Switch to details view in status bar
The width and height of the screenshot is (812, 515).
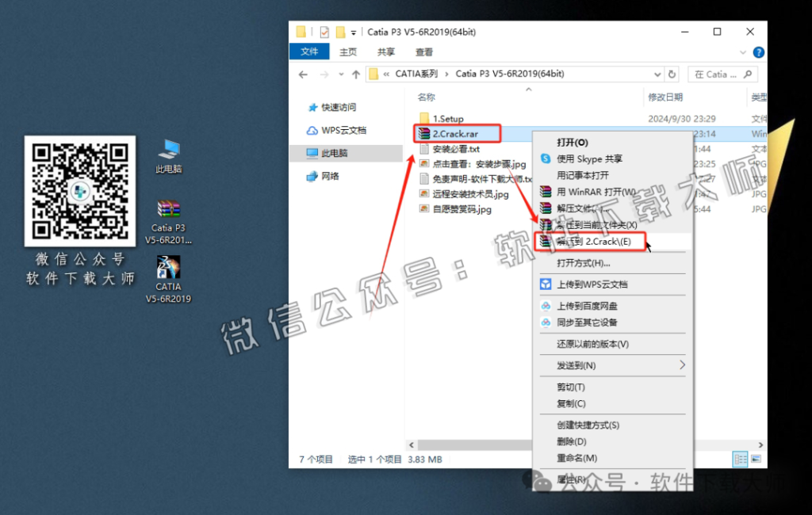(x=741, y=459)
